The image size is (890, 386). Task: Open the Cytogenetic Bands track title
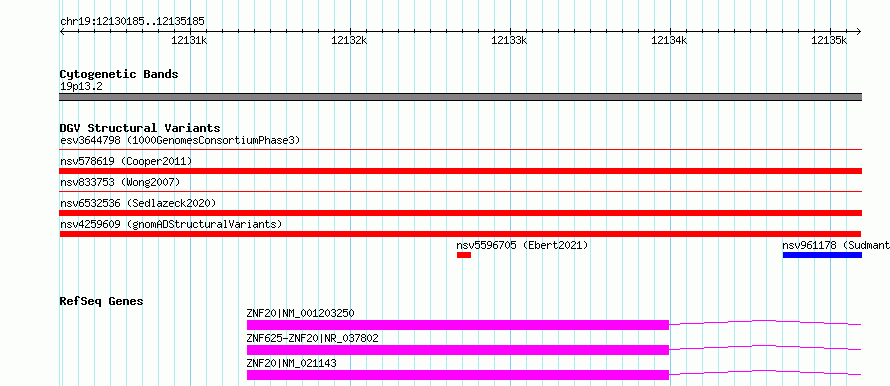click(x=119, y=74)
